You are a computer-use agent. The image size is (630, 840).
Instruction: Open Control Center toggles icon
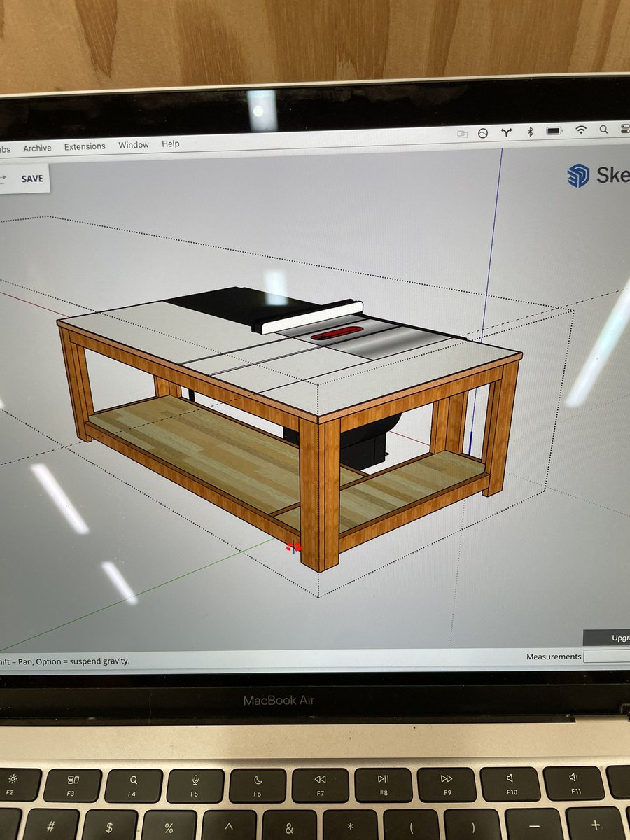click(x=625, y=128)
